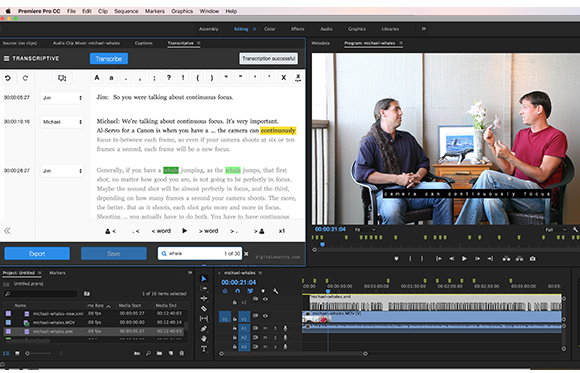This screenshot has width=580, height=373.
Task: Play the transcript audio
Action: coord(185,231)
